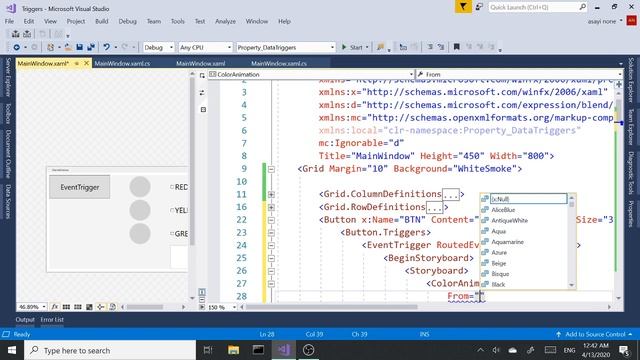Select Beige in the IntelliSense list

(499, 263)
